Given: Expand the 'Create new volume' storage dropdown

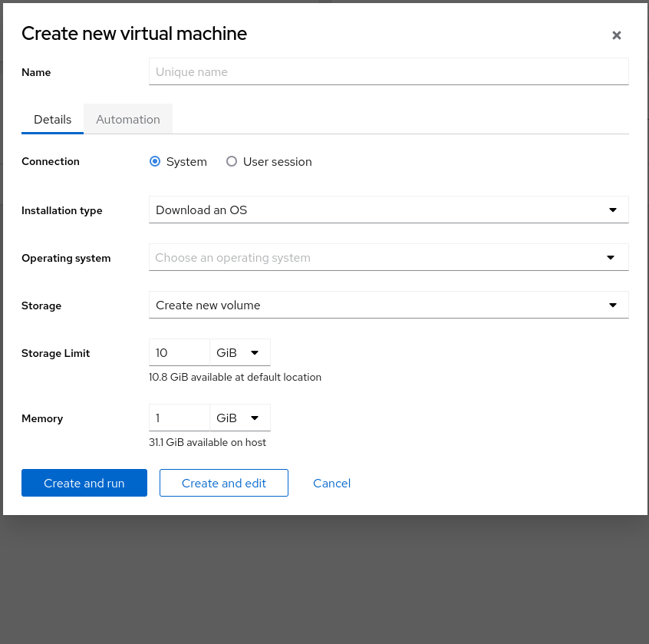Looking at the screenshot, I should 376,305.
